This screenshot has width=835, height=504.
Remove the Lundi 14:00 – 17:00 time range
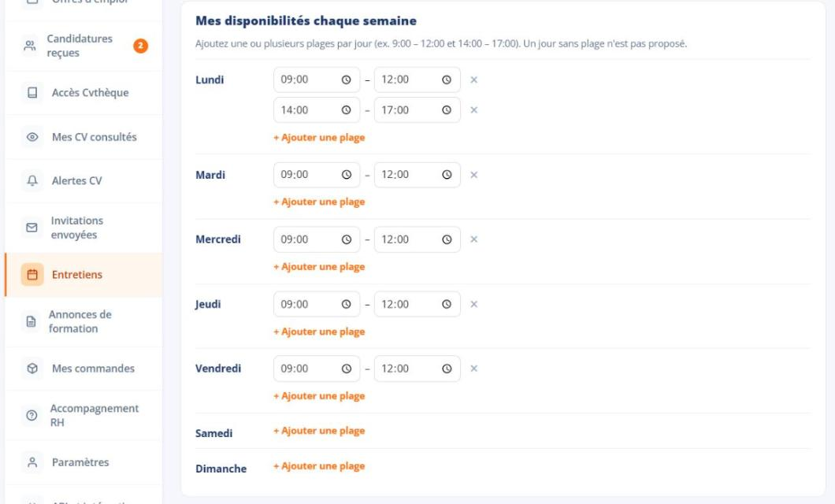coord(473,110)
